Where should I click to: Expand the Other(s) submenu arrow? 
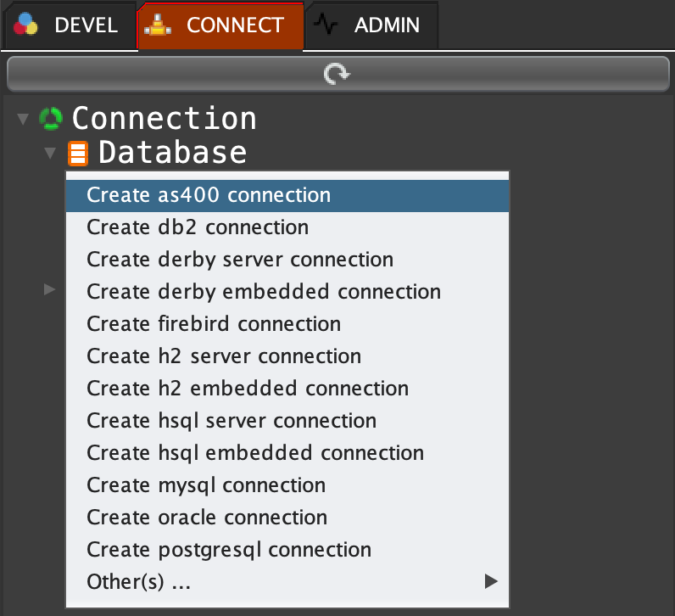490,581
